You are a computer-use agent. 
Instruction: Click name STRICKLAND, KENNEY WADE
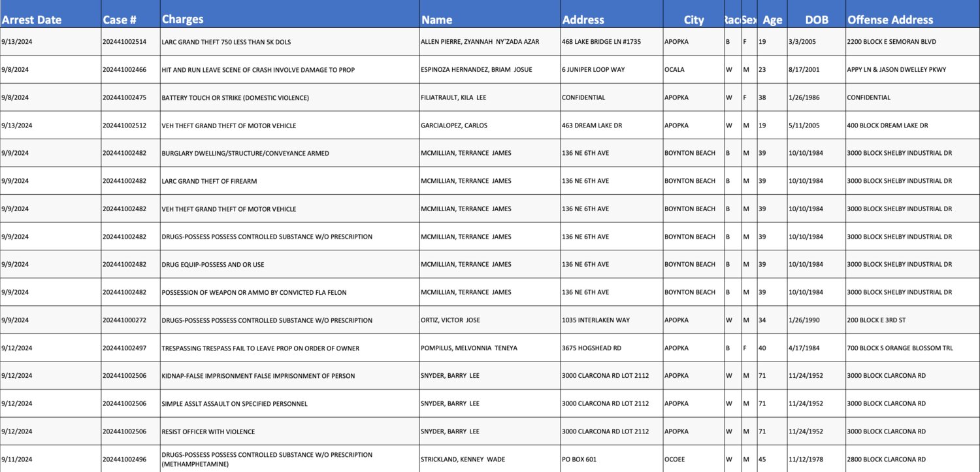coord(489,459)
